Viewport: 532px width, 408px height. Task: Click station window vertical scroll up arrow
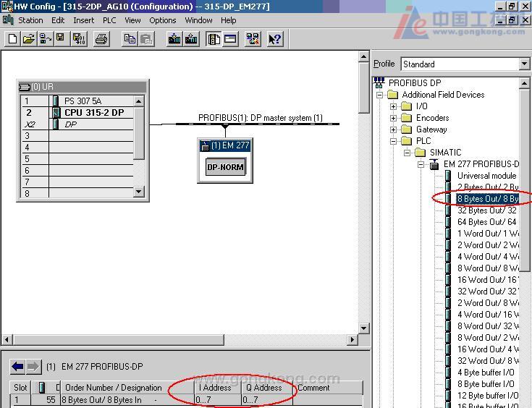(x=363, y=56)
